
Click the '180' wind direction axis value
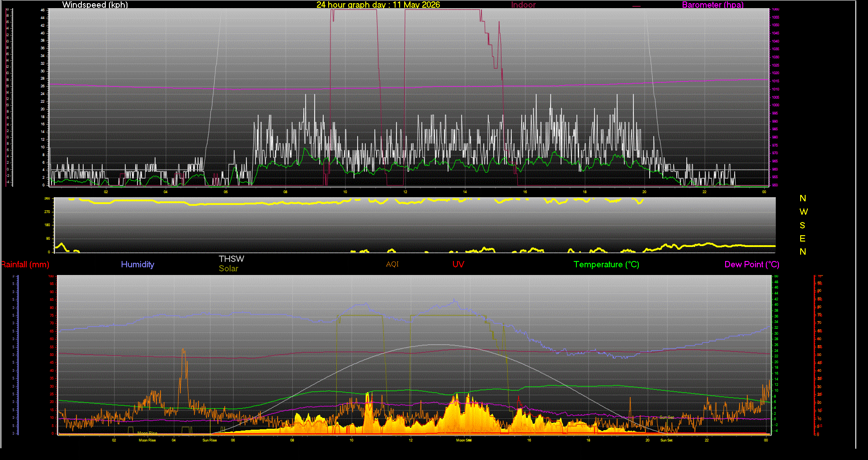tap(47, 225)
